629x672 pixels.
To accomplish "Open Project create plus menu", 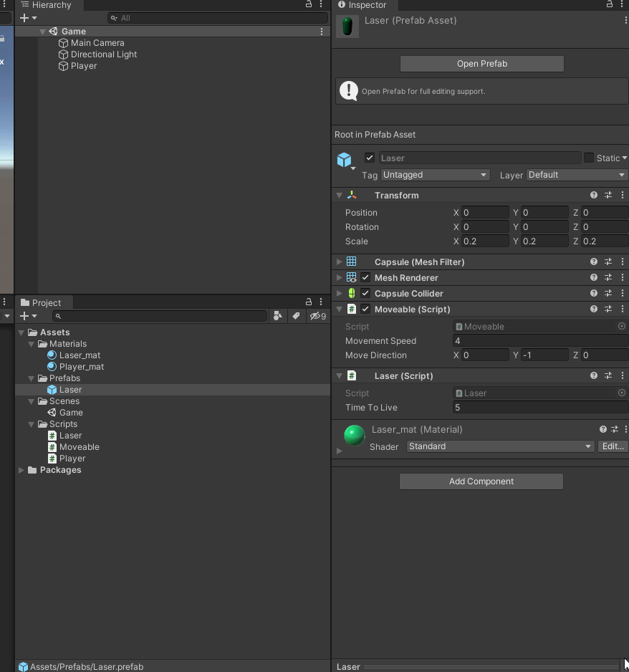I will coord(28,316).
